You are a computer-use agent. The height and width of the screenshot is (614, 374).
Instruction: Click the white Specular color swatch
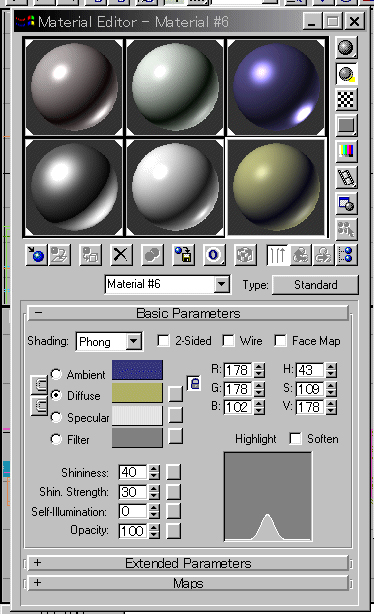[137, 415]
